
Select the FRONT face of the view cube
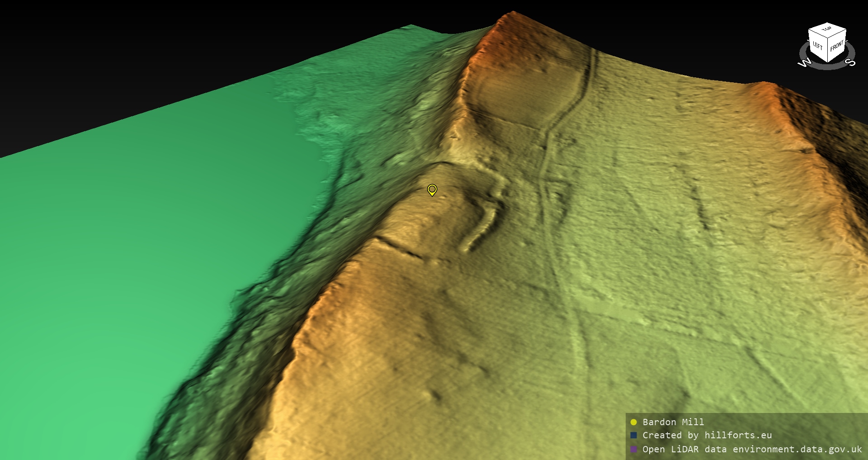[836, 46]
